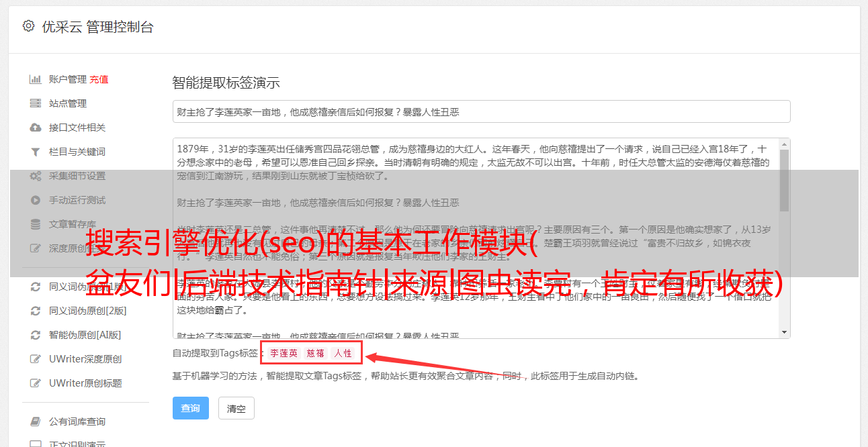868x447 pixels.
Task: Click the red 充值 link
Action: [x=99, y=79]
